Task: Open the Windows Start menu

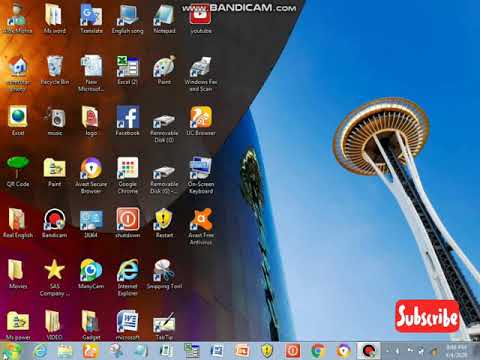Action: click(12, 351)
